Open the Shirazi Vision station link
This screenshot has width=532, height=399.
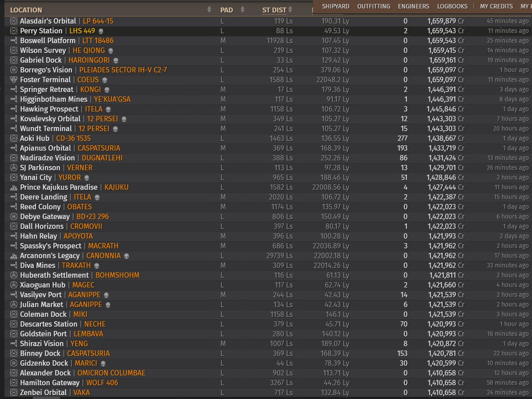42,344
